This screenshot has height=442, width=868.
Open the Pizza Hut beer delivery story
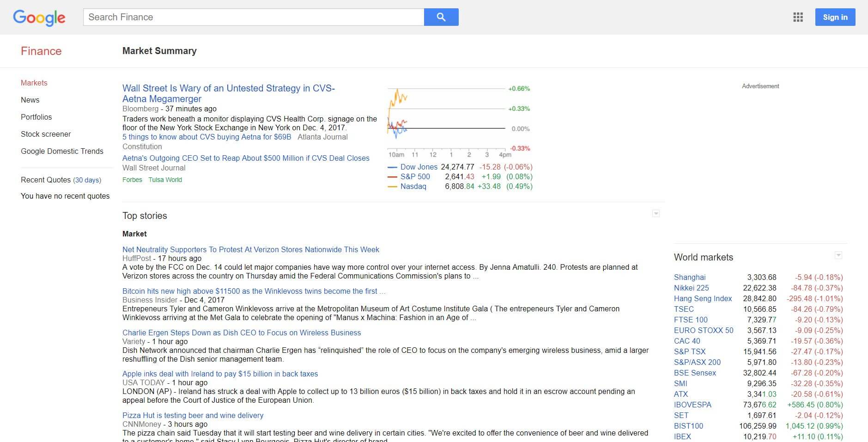tap(193, 415)
